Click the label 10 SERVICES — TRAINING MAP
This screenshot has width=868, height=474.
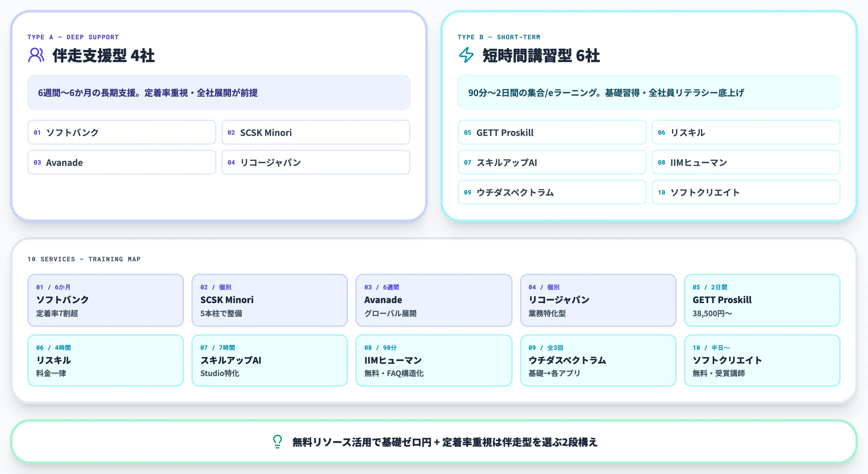coord(84,259)
